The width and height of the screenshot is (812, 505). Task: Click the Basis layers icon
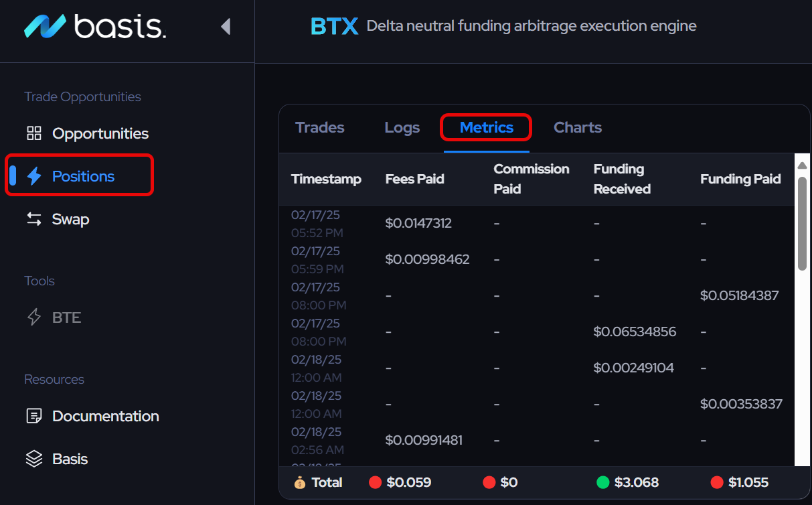[33, 459]
